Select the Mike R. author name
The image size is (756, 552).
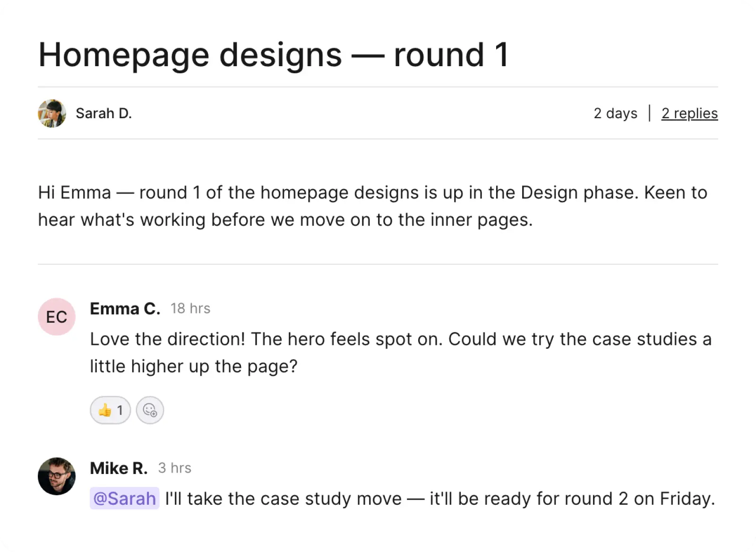pos(119,468)
